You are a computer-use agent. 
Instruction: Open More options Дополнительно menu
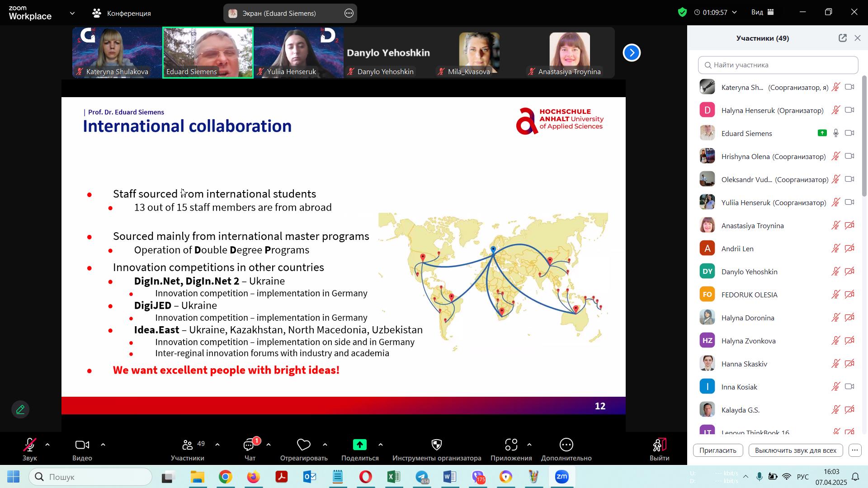click(x=566, y=446)
